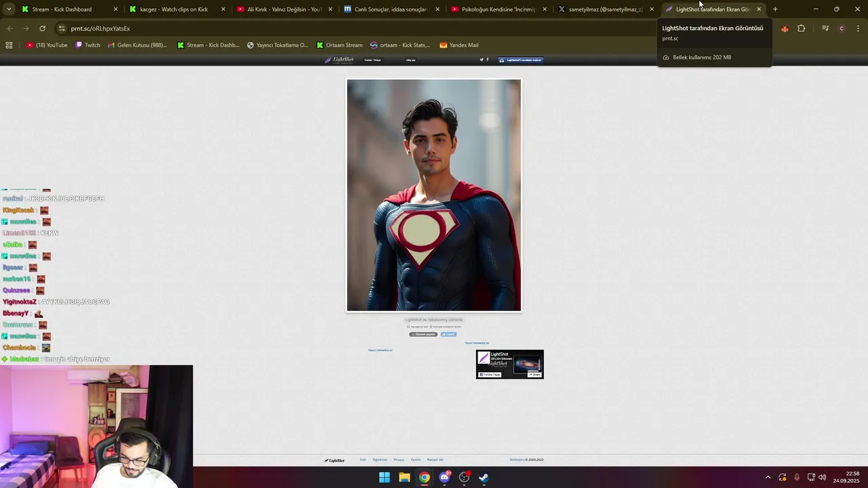
Task: Switch to the Canlı Sonuçlar tab
Action: pos(391,9)
